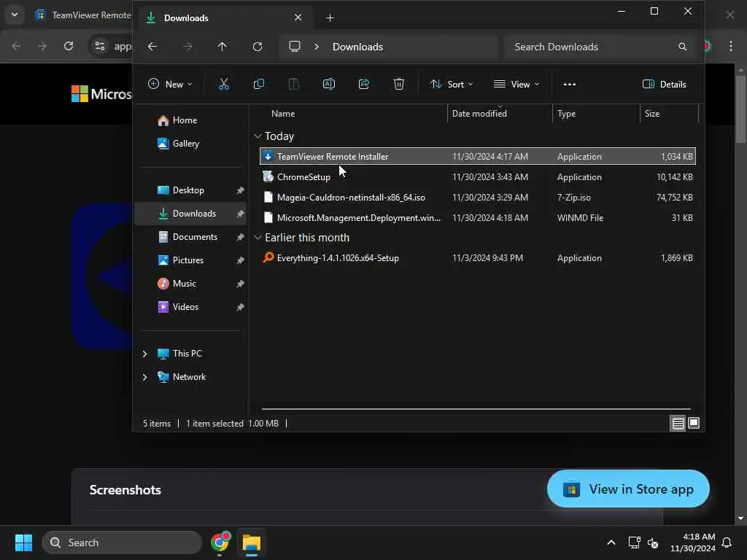Go back in File Explorer
Screen dimensions: 747x560
(152, 47)
